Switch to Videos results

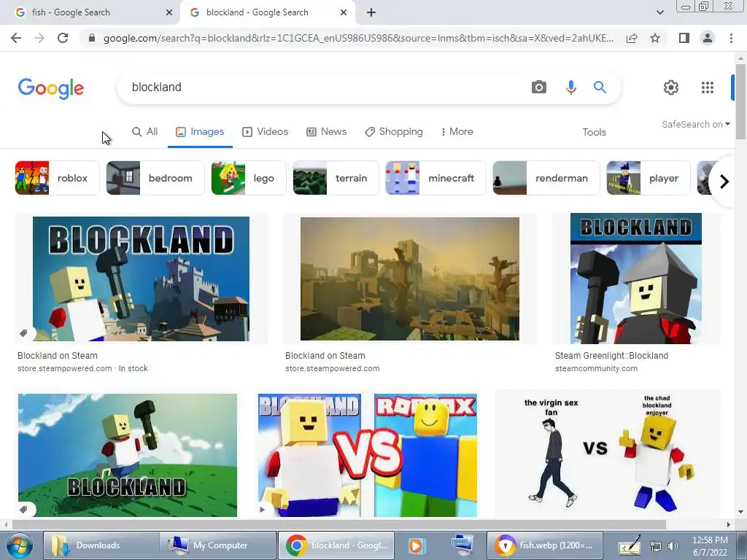pos(265,132)
